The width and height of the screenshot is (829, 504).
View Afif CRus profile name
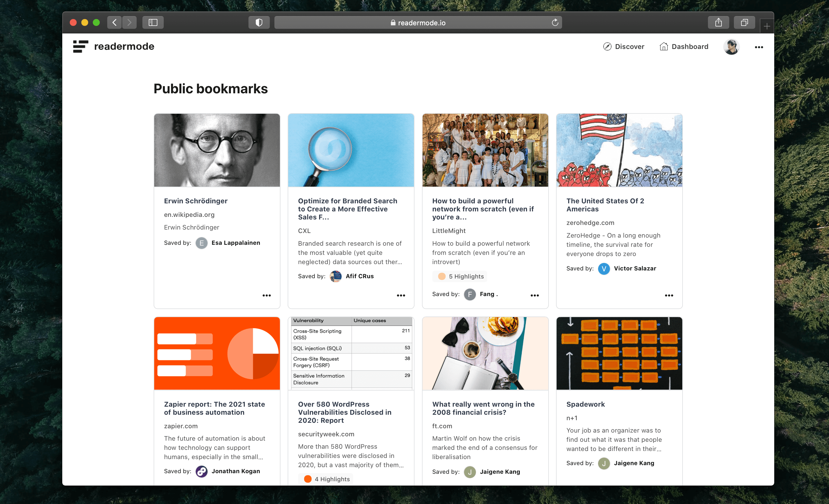coord(360,276)
